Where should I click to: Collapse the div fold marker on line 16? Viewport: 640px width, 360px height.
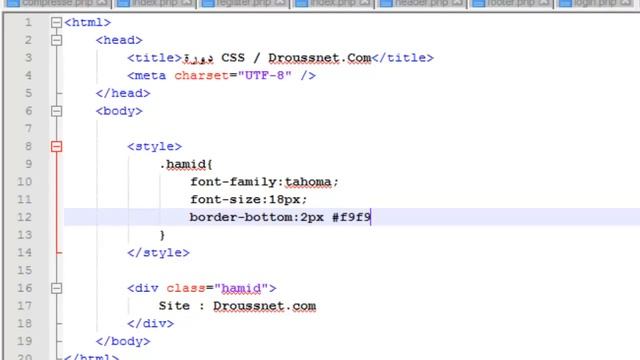click(56, 288)
